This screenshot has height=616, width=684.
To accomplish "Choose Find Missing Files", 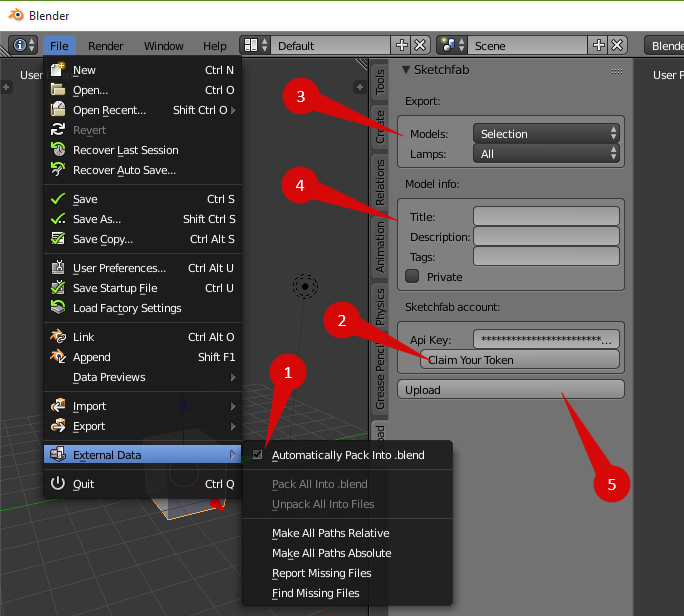I will (315, 593).
